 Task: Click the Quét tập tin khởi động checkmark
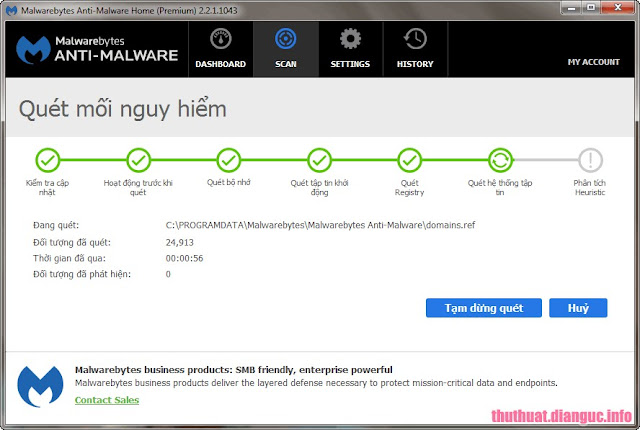click(319, 160)
